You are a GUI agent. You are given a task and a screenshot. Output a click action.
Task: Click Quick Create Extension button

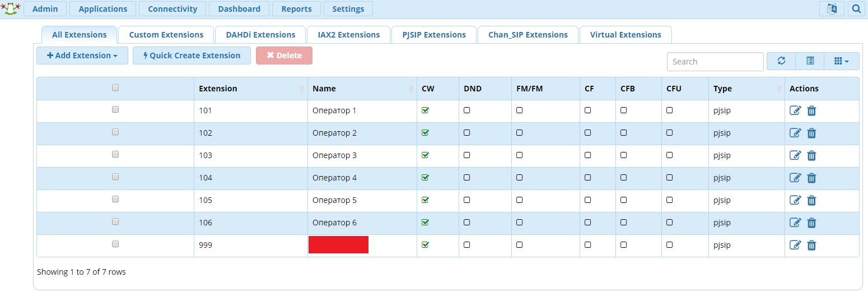[x=192, y=55]
